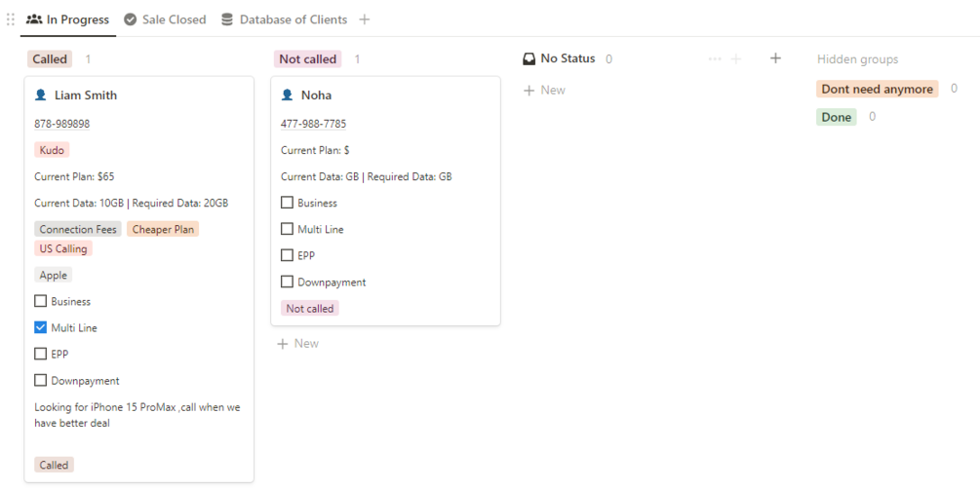Expand the hidden Dont need anymore group

877,90
